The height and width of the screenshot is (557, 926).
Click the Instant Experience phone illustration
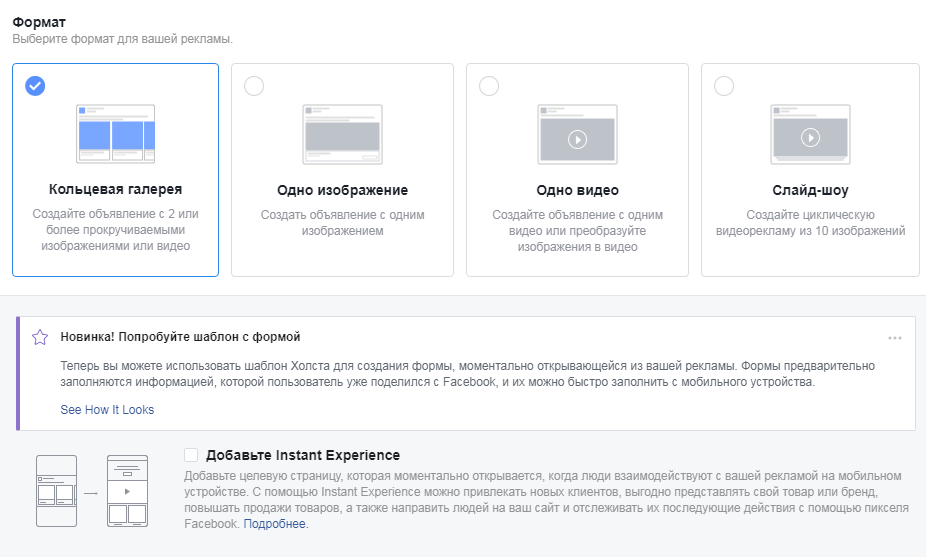pyautogui.click(x=92, y=491)
